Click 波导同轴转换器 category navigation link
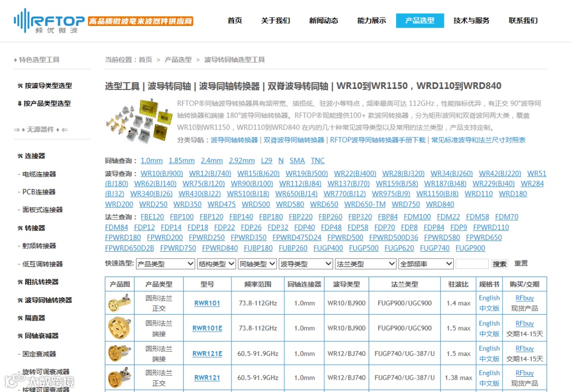This screenshot has width=572, height=392. pos(234,140)
